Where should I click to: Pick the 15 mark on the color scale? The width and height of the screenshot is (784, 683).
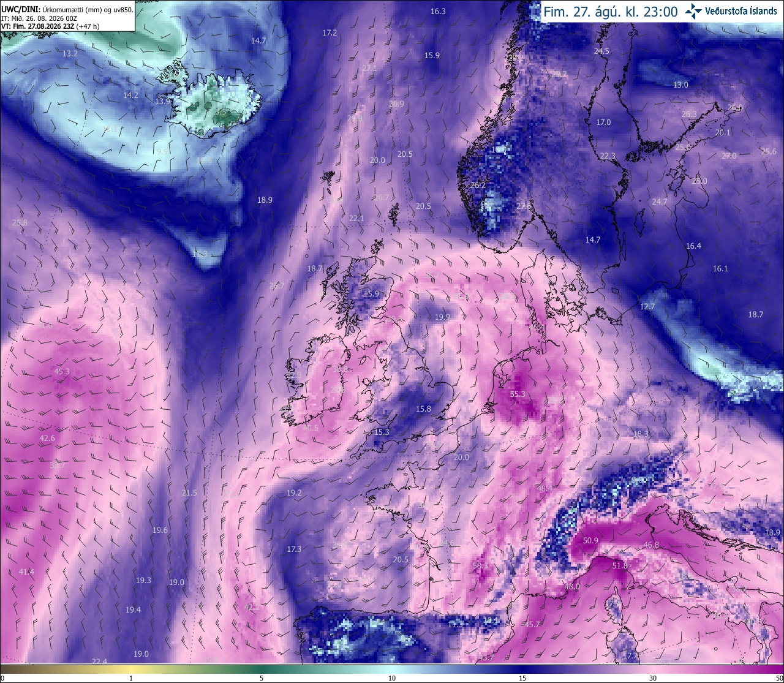click(x=522, y=678)
